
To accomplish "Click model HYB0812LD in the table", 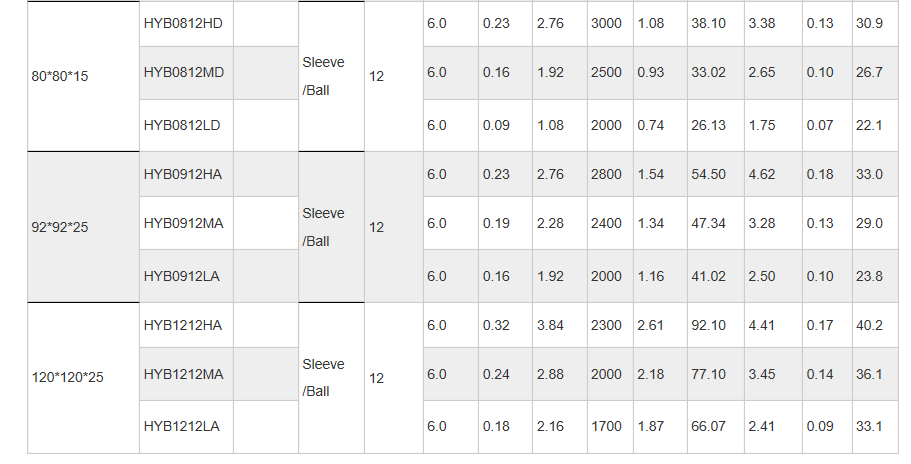I will tap(183, 125).
